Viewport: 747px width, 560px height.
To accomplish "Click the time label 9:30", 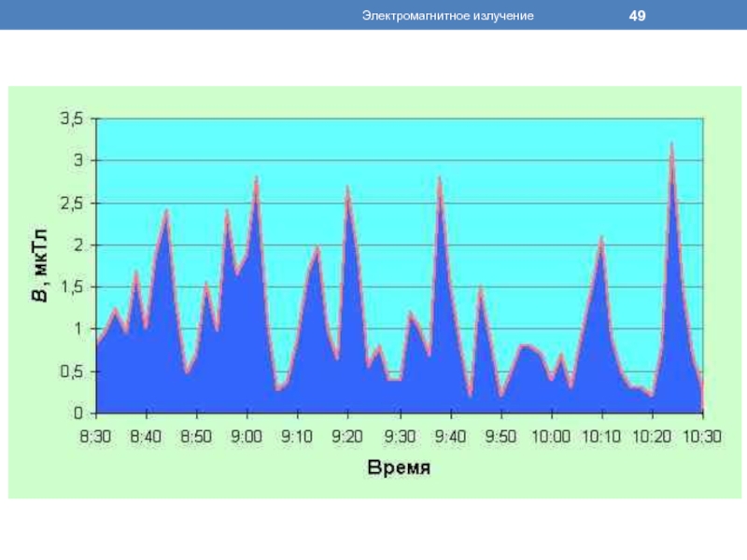I will [401, 436].
